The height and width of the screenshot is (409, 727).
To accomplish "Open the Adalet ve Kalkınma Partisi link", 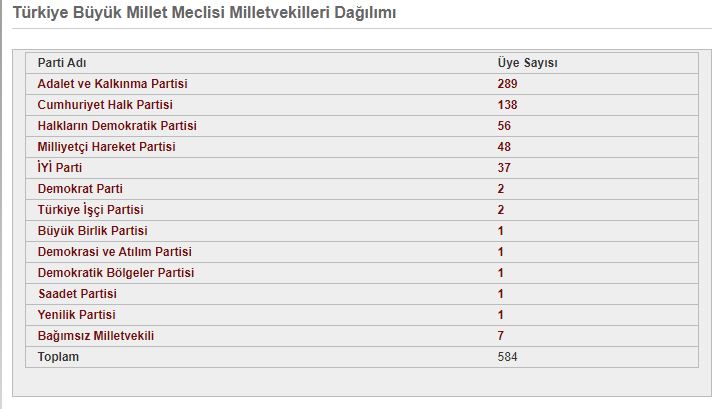I will (113, 84).
